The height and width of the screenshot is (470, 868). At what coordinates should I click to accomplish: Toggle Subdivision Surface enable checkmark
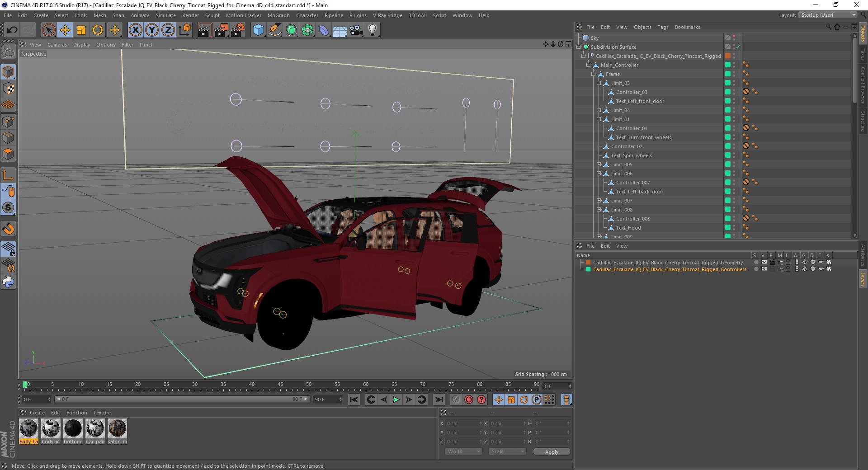[x=738, y=47]
